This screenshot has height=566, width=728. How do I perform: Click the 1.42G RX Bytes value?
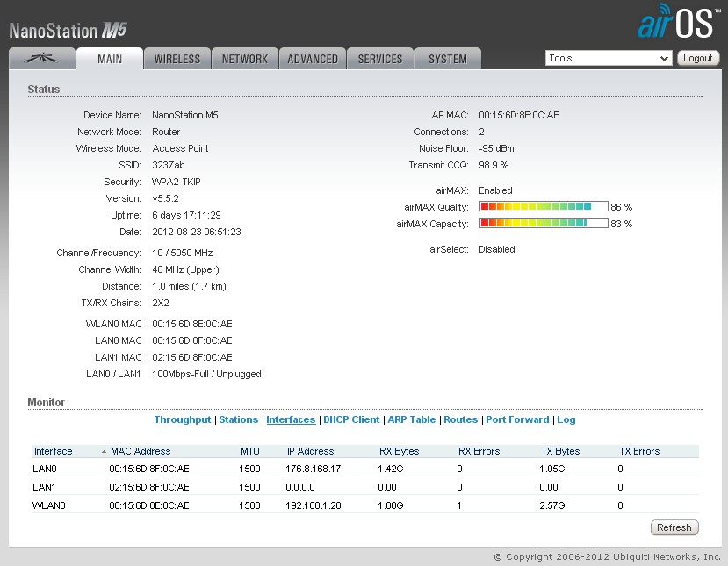point(391,469)
